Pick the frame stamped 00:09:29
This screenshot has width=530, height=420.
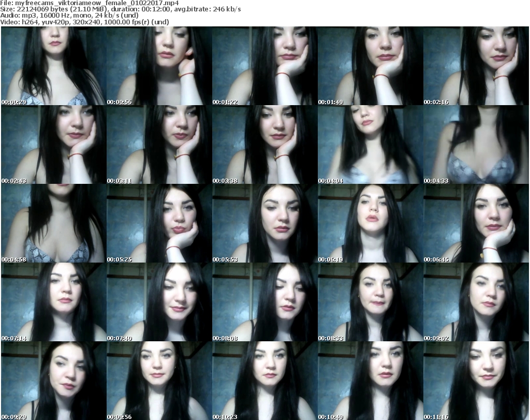54,381
